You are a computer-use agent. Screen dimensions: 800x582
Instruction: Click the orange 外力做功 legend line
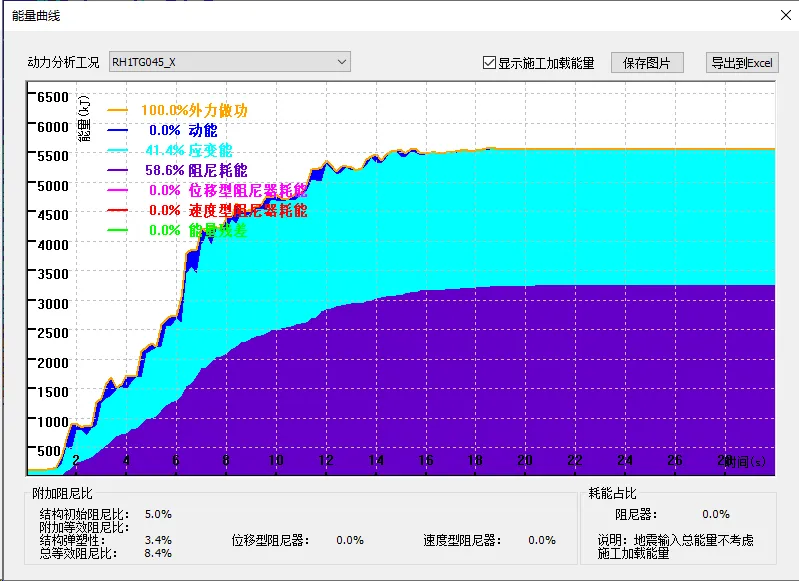tap(117, 110)
